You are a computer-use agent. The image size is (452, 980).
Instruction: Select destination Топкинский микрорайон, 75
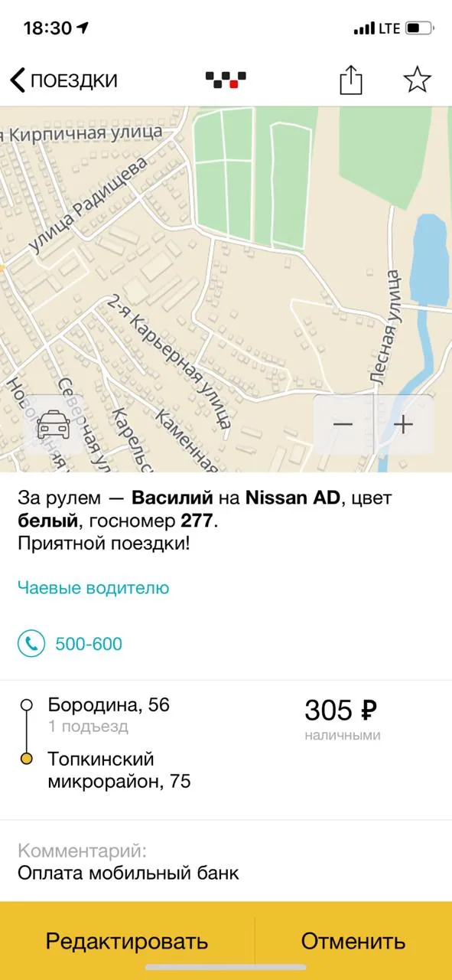click(119, 770)
